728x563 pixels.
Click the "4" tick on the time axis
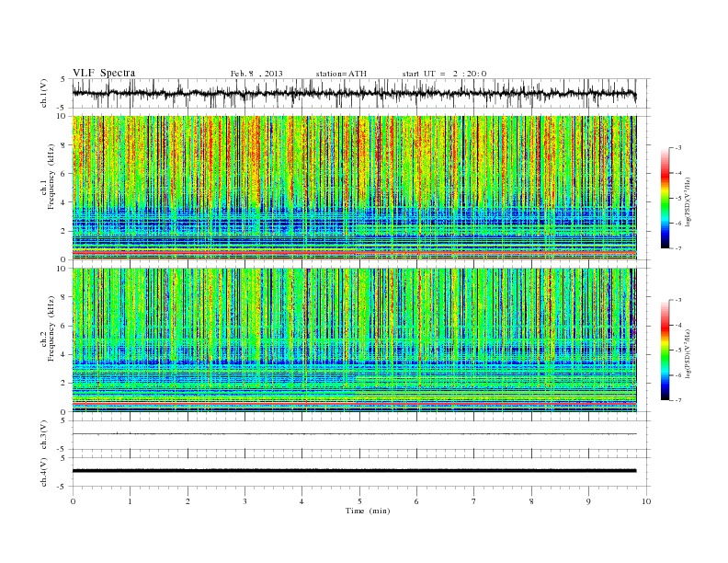click(301, 501)
